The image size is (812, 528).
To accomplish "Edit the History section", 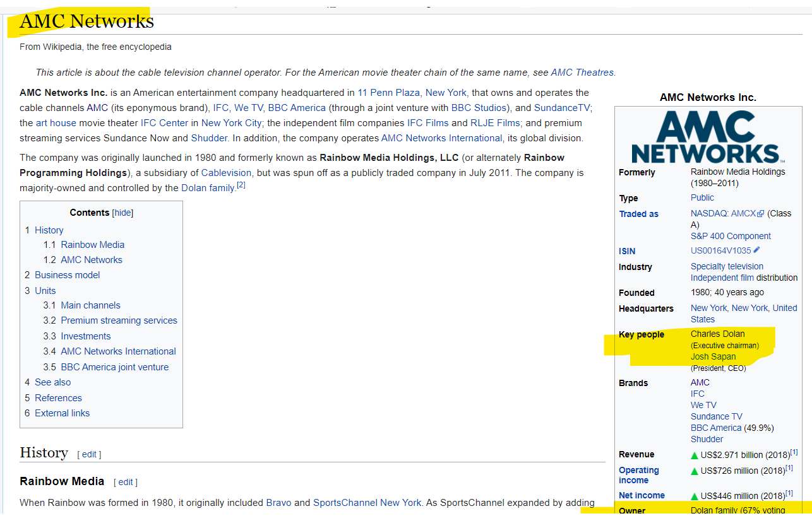I will pyautogui.click(x=89, y=454).
